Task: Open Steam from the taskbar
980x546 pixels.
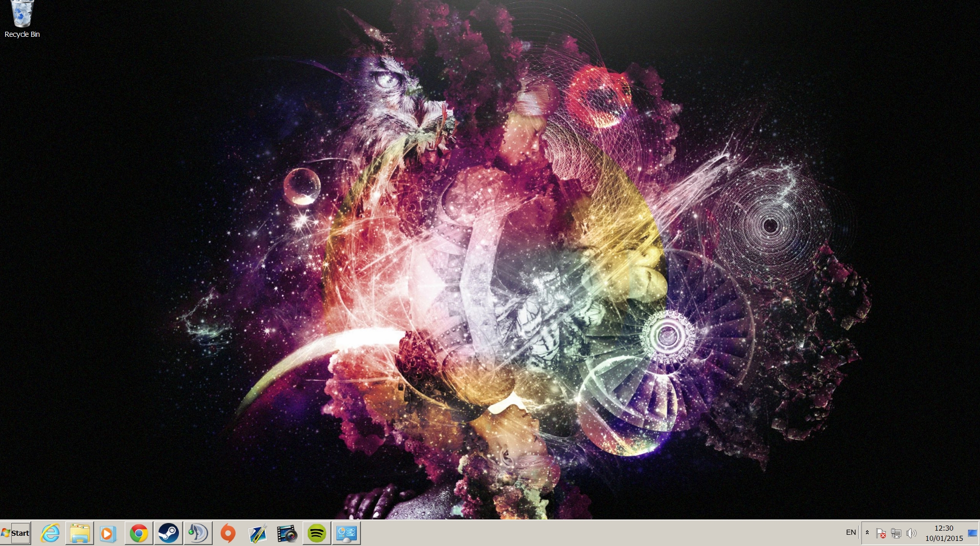Action: point(168,533)
